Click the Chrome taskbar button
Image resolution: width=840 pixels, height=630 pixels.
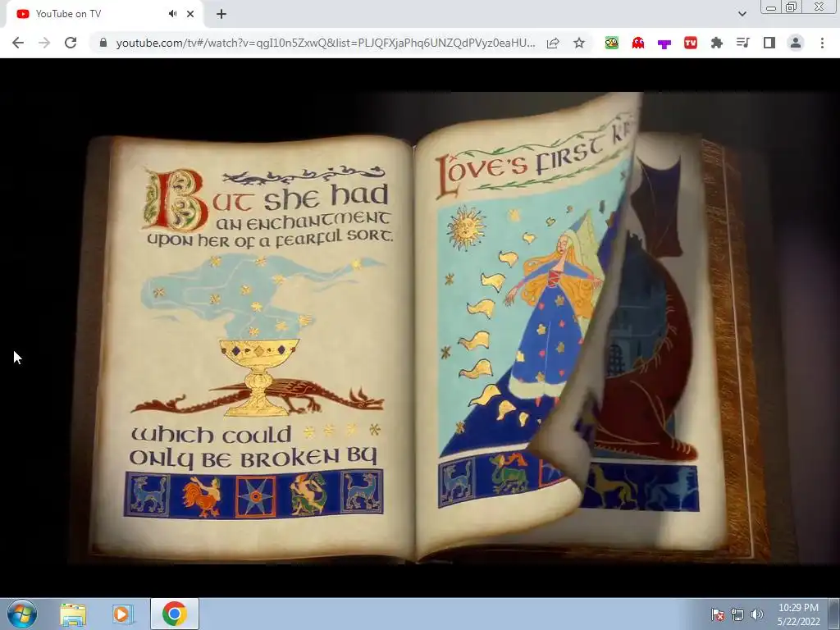click(175, 614)
